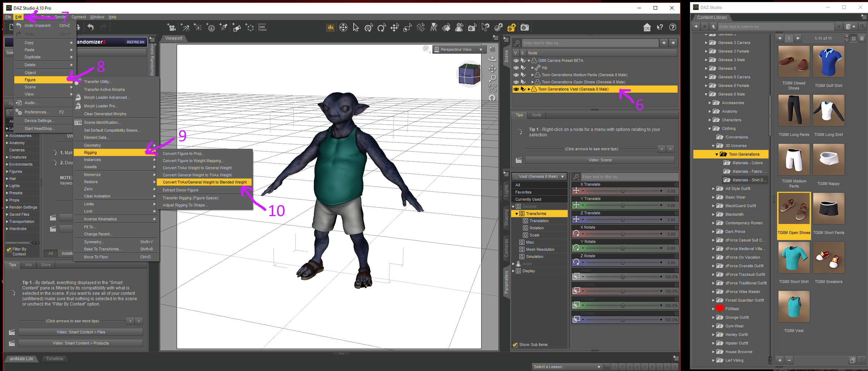Viewport: 868px width, 371px height.
Task: Open the Vest (Genesis 8 Male) node dropdown
Action: [539, 176]
